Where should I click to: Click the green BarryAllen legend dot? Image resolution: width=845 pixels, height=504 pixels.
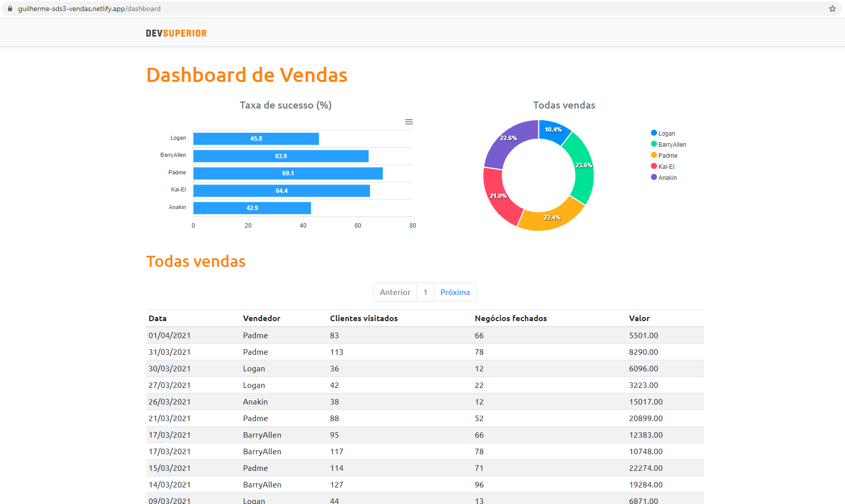tap(653, 144)
